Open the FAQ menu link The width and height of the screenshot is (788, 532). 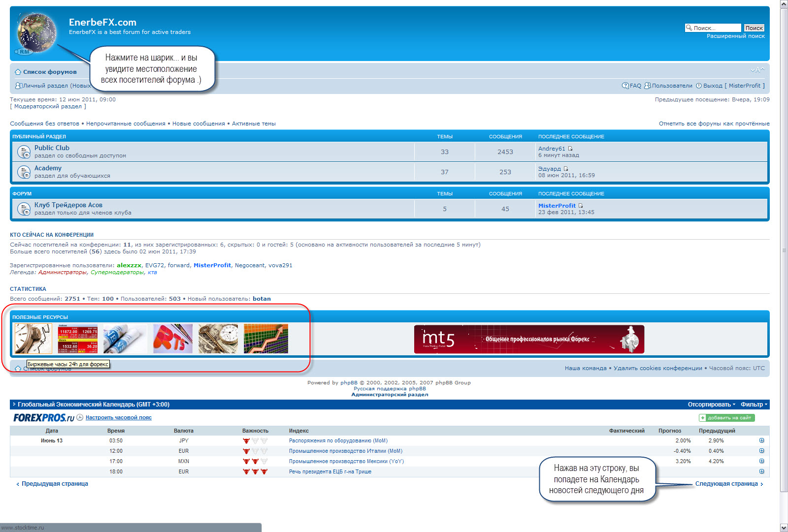tap(632, 86)
